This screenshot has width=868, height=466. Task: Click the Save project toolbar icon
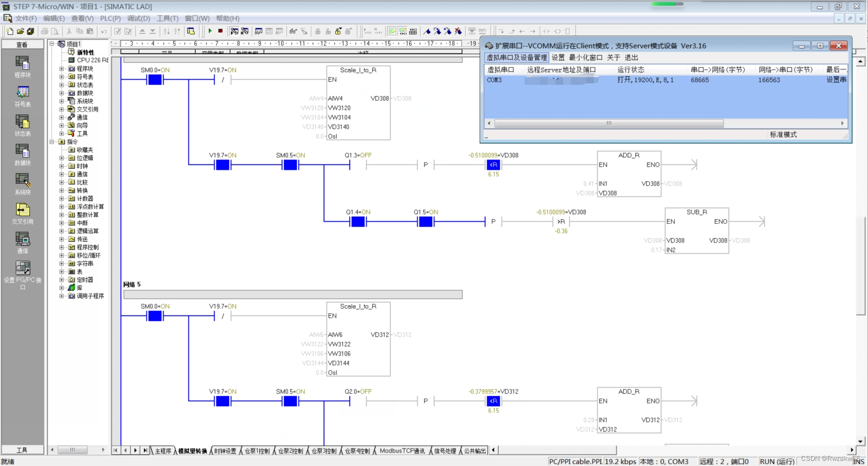30,31
